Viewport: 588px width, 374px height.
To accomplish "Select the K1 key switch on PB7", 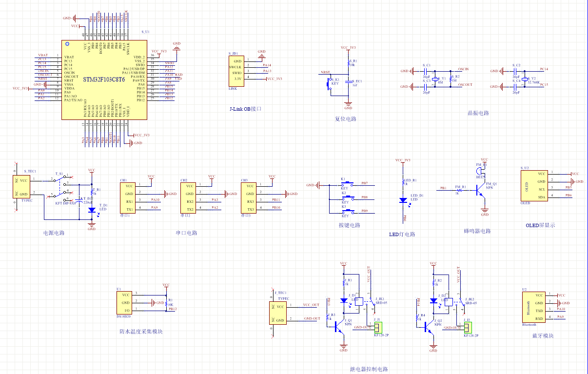I will point(347,184).
